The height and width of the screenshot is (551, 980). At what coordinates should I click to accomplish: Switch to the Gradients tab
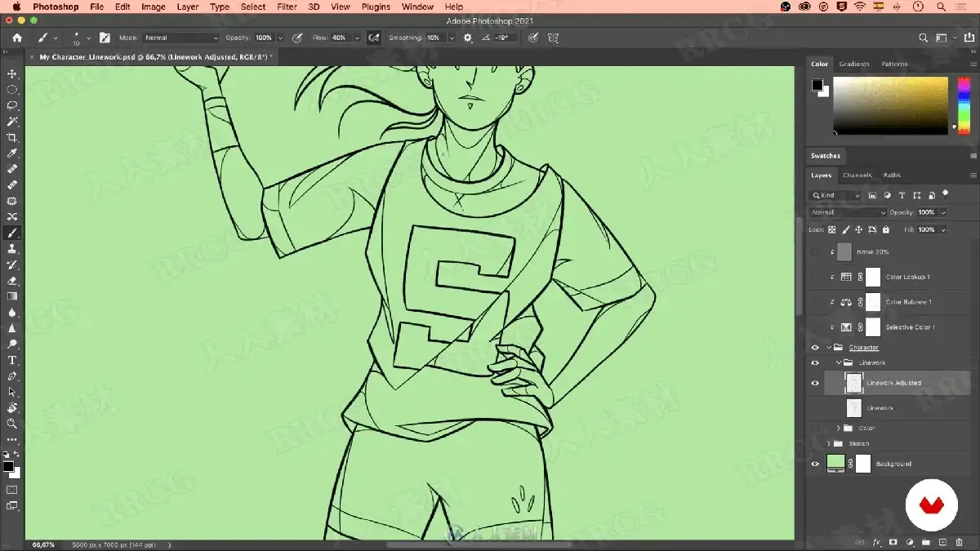(x=854, y=64)
